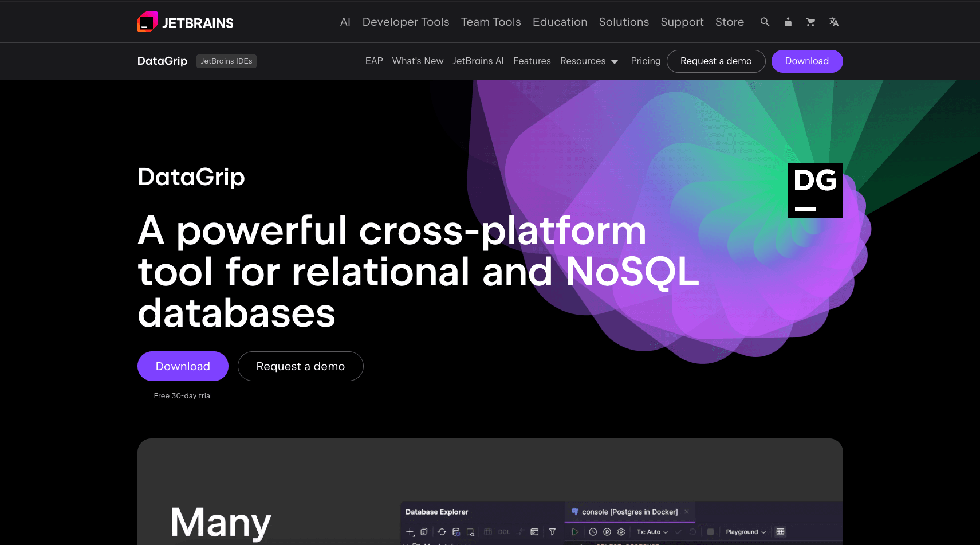The height and width of the screenshot is (545, 980).
Task: Select the console [Postgres in Docker] tab
Action: (629, 512)
